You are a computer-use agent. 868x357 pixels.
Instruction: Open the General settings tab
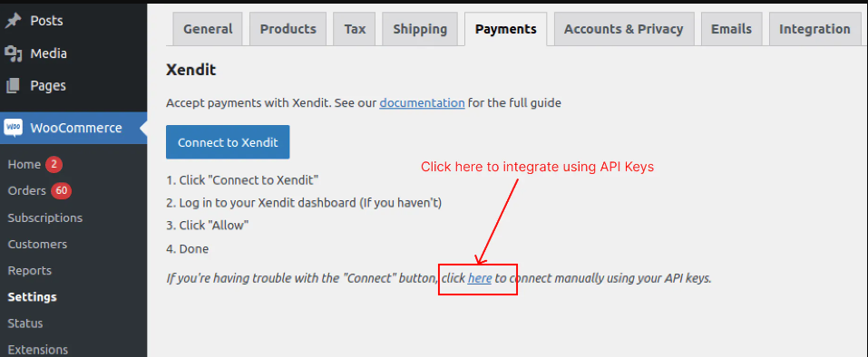[208, 29]
